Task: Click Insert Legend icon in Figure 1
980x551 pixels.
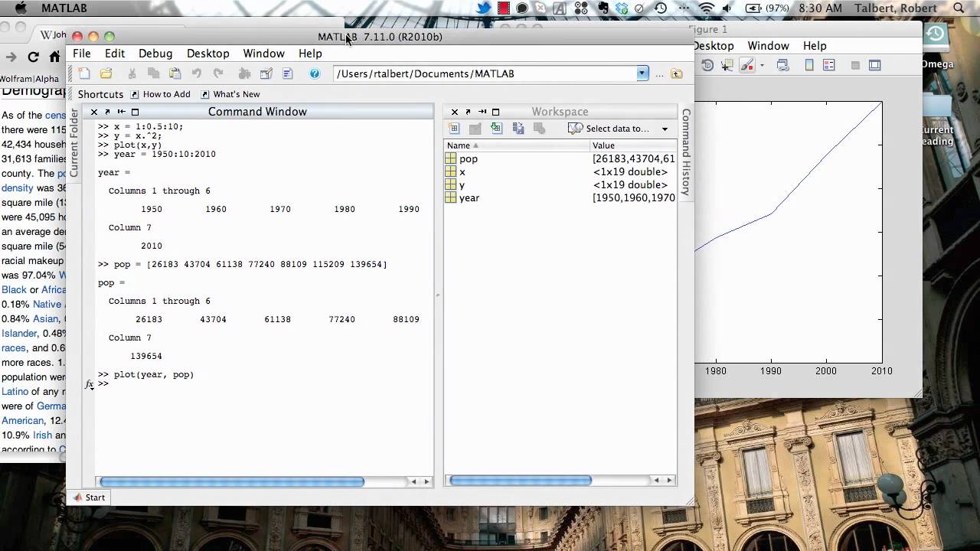Action: (x=828, y=66)
